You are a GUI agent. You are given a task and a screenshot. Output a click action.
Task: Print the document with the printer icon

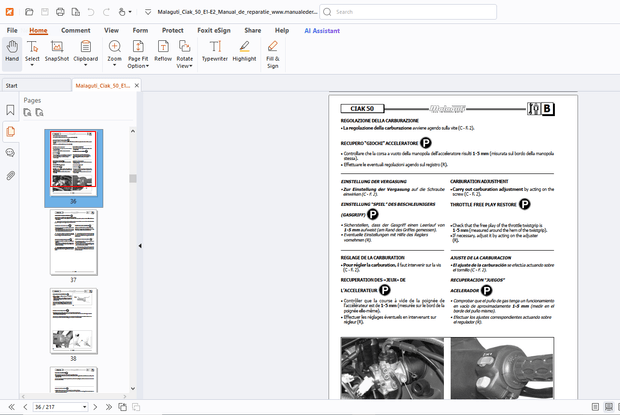60,12
